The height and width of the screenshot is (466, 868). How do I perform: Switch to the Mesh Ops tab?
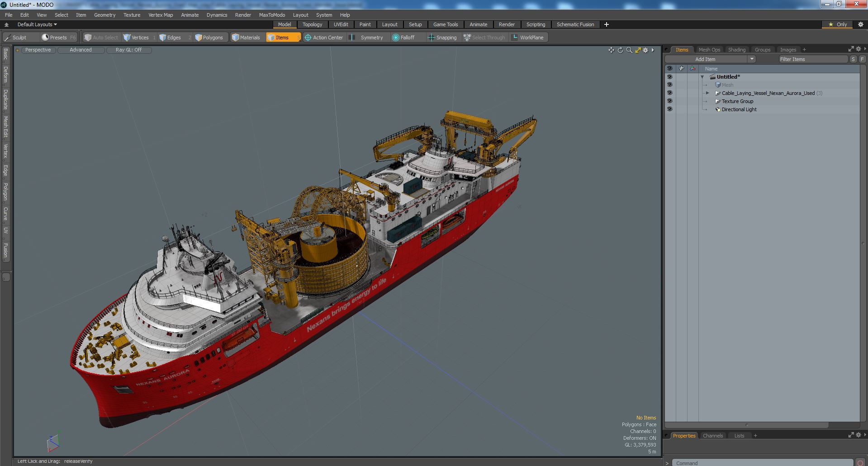709,50
